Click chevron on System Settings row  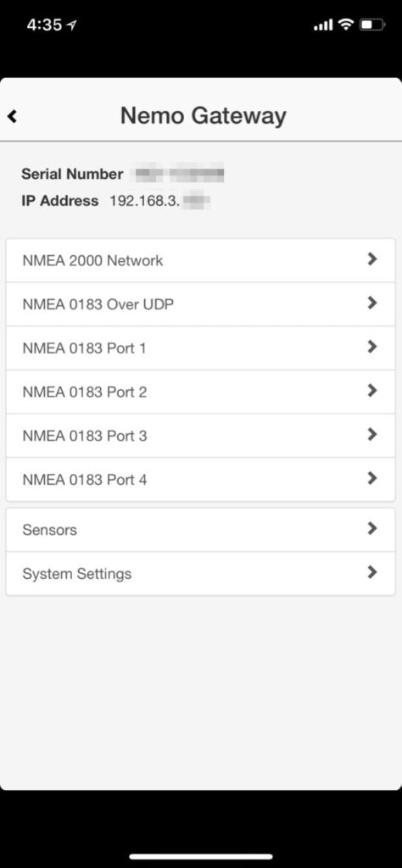click(372, 572)
